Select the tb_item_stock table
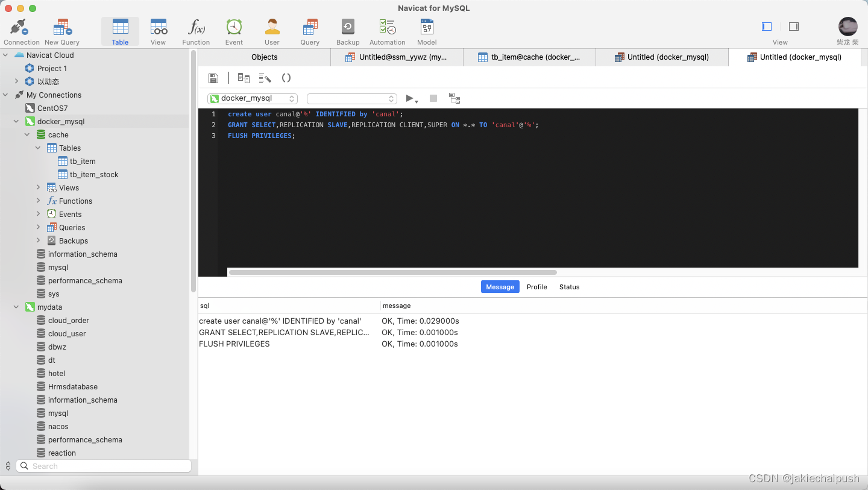Viewport: 868px width, 490px height. tap(94, 174)
